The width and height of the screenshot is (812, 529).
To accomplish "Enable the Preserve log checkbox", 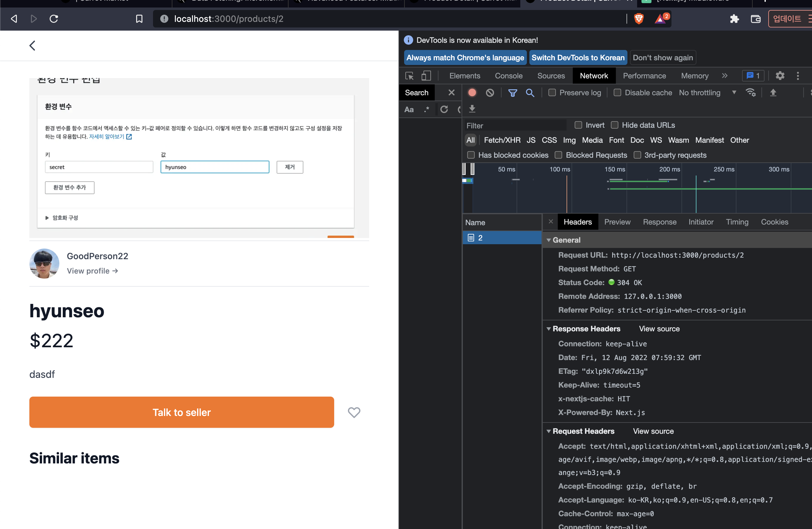I will pos(552,92).
